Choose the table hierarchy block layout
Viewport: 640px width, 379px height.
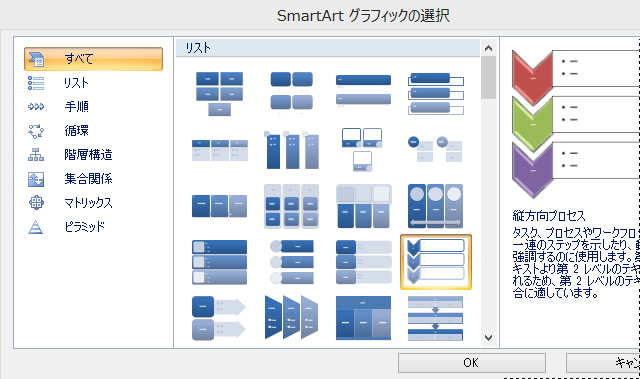363,318
